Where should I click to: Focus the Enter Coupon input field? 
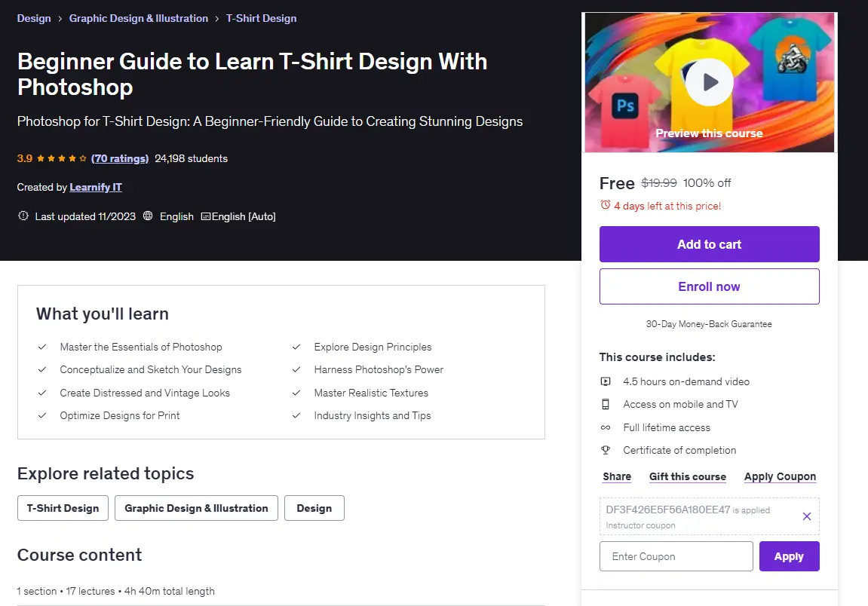pos(676,556)
